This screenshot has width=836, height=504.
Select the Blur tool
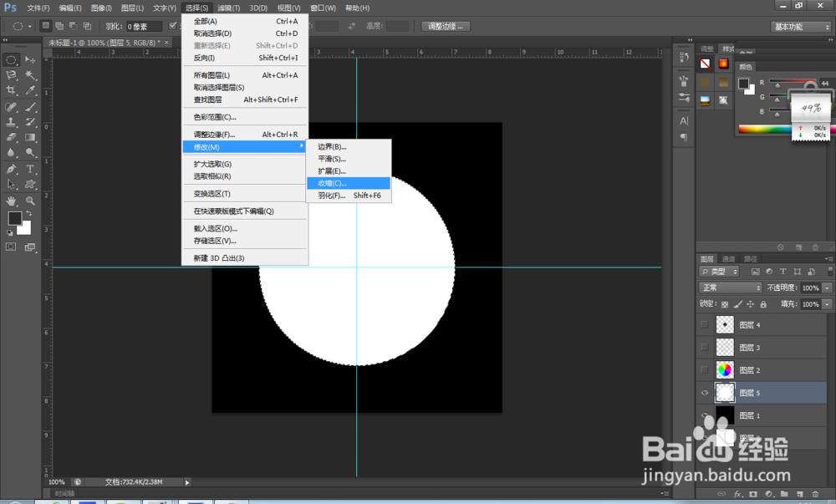click(11, 153)
